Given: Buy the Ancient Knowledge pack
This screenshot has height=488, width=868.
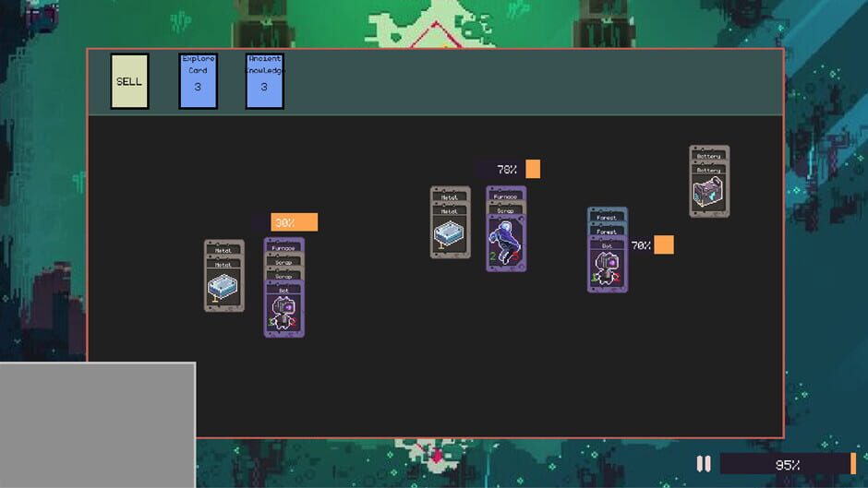Looking at the screenshot, I should pos(265,81).
